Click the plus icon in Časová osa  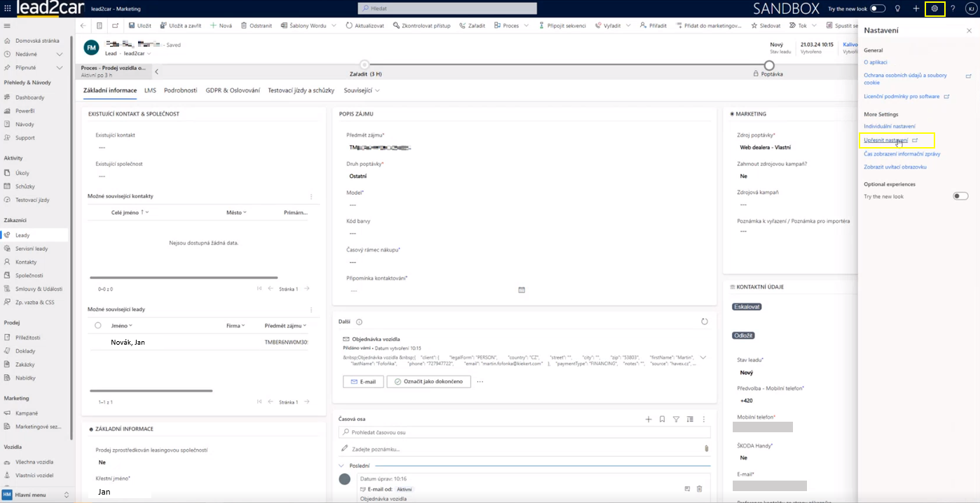[x=649, y=419]
